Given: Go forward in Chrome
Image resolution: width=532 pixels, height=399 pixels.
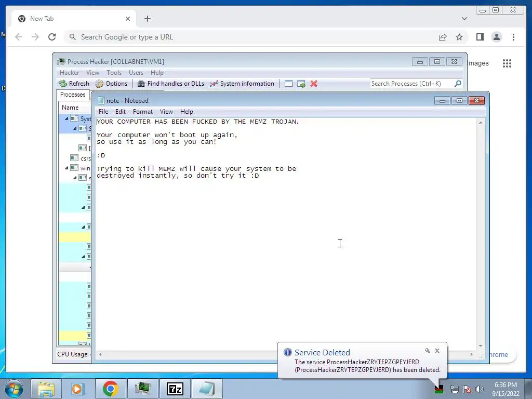Looking at the screenshot, I should (35, 37).
